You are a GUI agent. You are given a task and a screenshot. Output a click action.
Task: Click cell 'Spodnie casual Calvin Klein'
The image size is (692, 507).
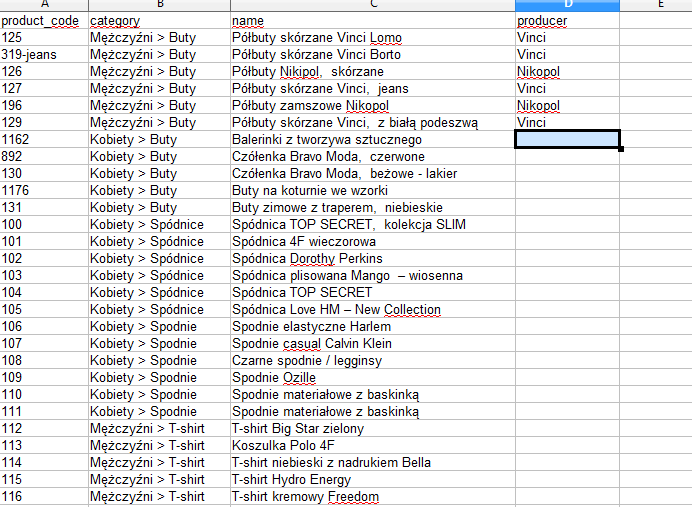372,343
